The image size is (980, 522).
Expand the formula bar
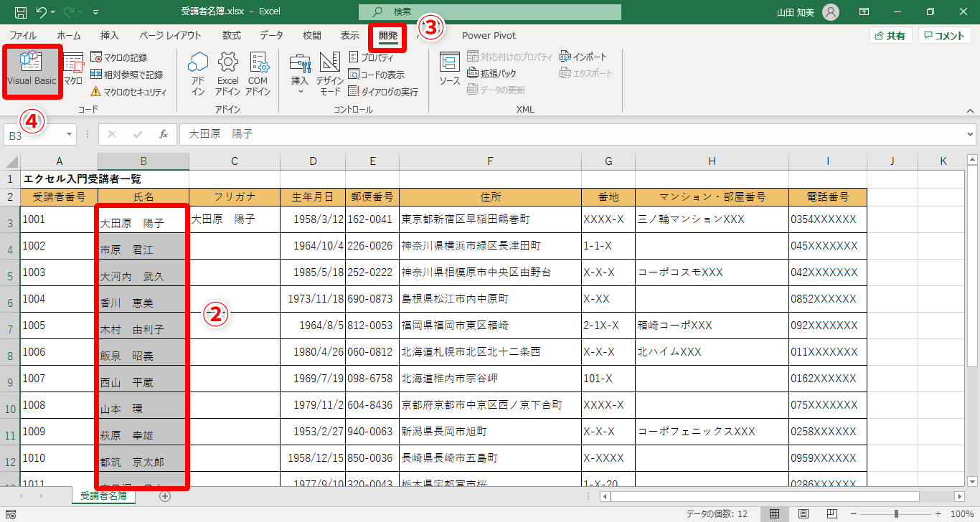pyautogui.click(x=971, y=134)
